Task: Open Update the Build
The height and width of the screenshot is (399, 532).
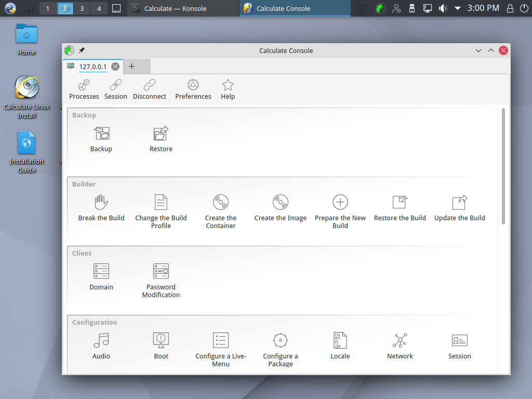Action: coord(459,208)
